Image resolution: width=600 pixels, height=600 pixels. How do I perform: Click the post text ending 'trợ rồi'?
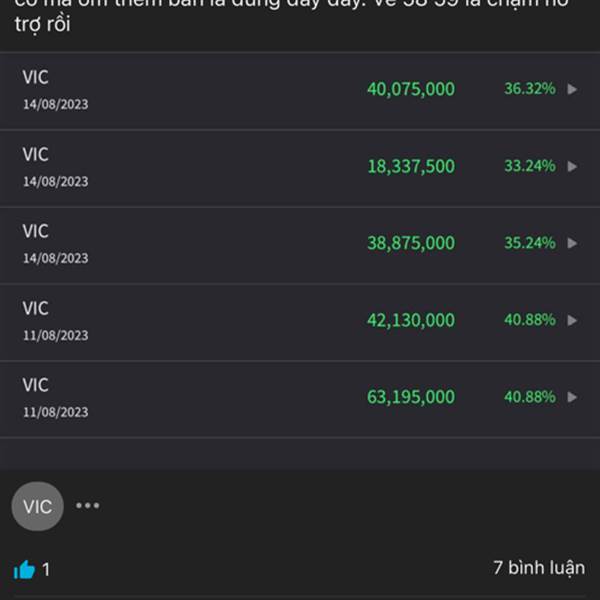tap(42, 24)
